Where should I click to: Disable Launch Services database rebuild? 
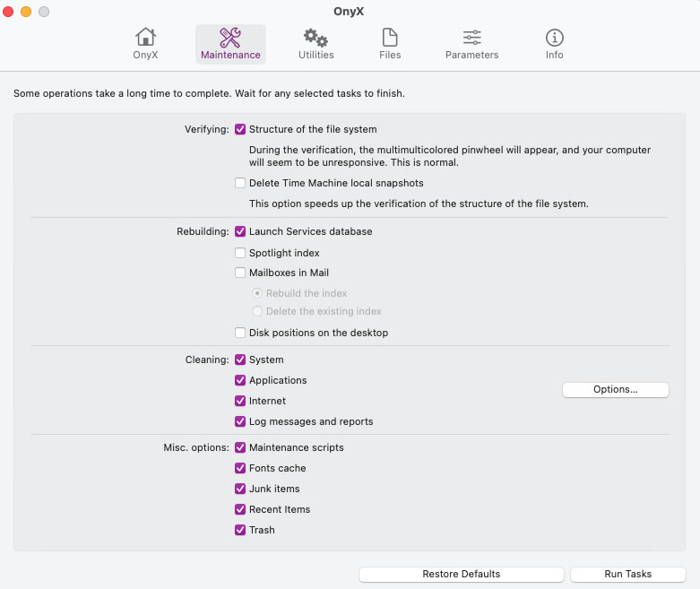(240, 231)
